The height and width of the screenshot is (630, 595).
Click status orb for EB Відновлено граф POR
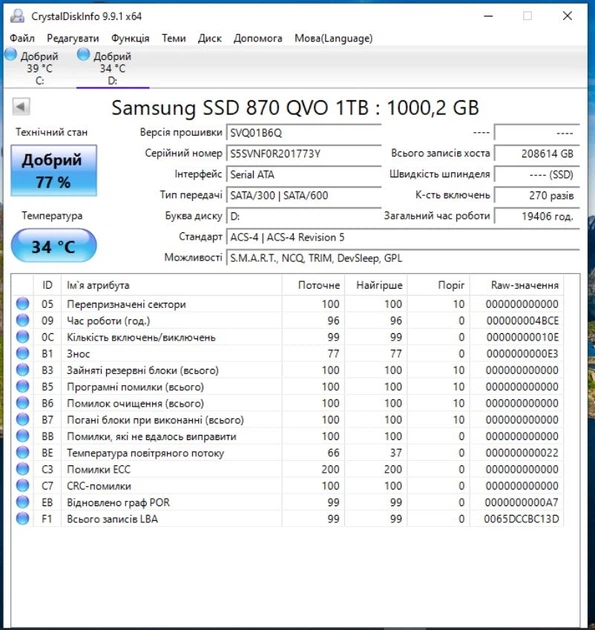coord(23,502)
